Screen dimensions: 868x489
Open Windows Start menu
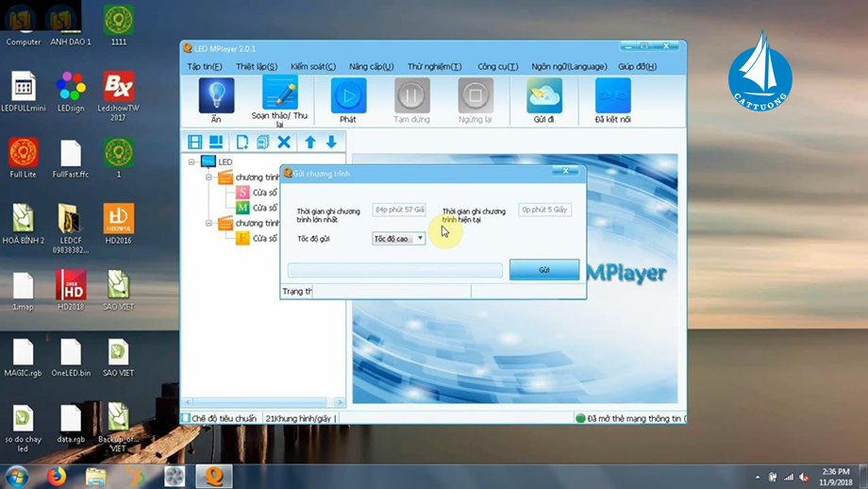pyautogui.click(x=17, y=477)
